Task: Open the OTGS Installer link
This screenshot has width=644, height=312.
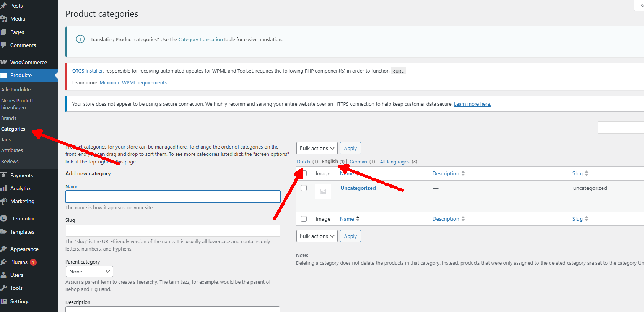Action: click(88, 71)
